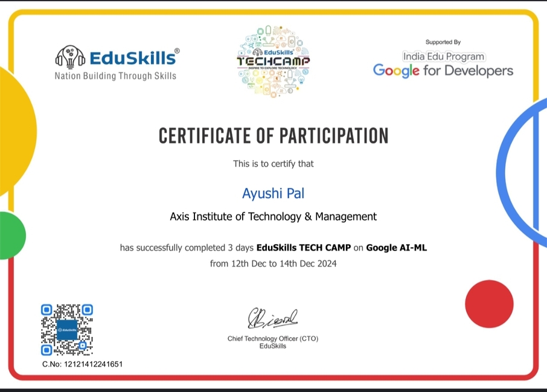
Task: Click the Google for Developers logo
Action: pyautogui.click(x=443, y=71)
